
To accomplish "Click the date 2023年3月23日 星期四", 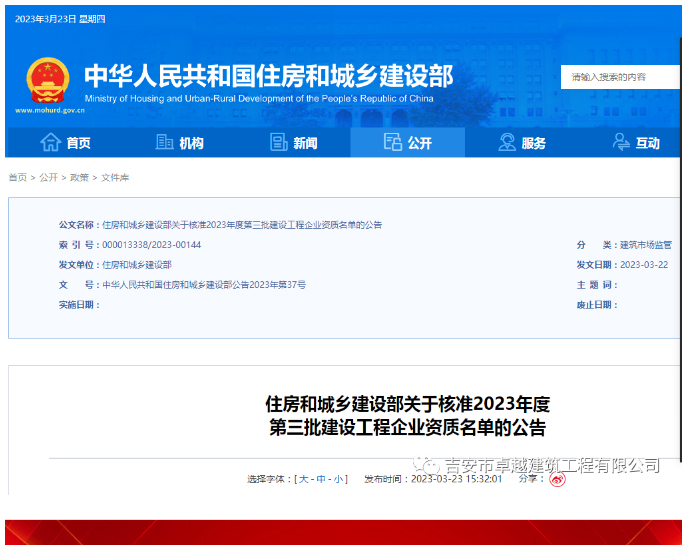I will tap(60, 19).
